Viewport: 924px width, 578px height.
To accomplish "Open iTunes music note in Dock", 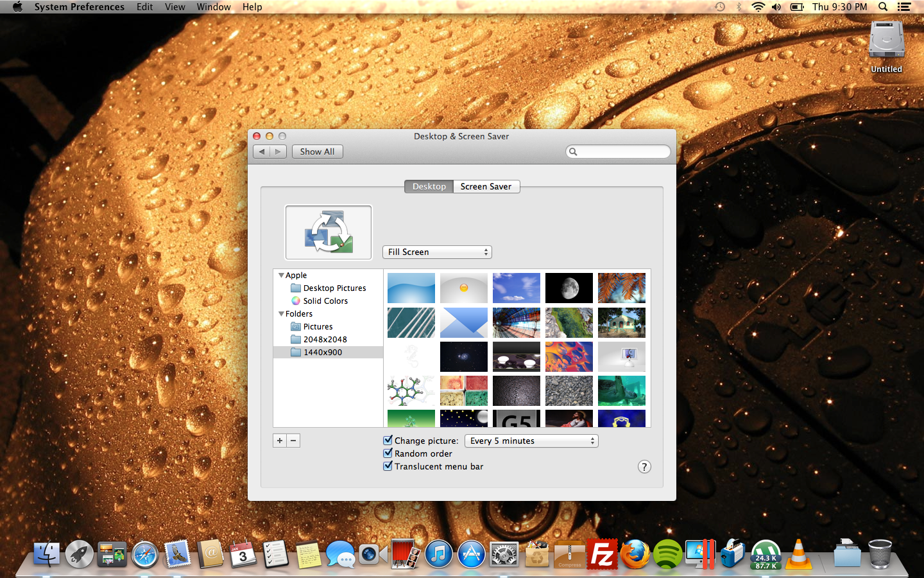I will click(439, 554).
